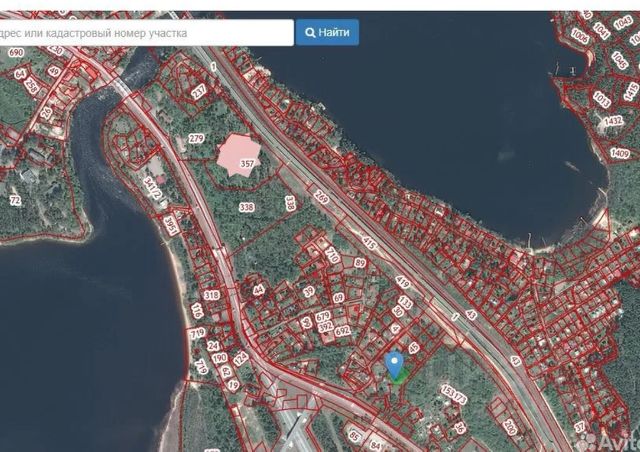Click parcel label 24
The height and width of the screenshot is (452, 640).
coord(213,346)
